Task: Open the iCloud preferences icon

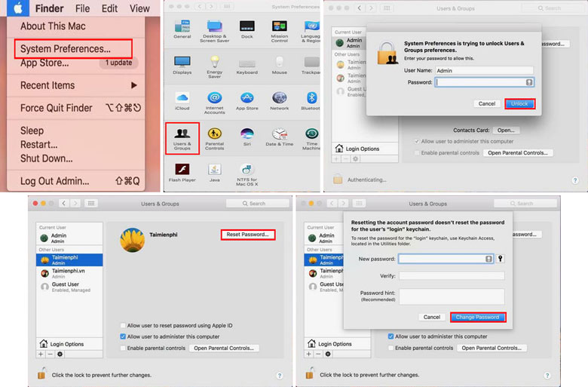Action: pos(182,97)
